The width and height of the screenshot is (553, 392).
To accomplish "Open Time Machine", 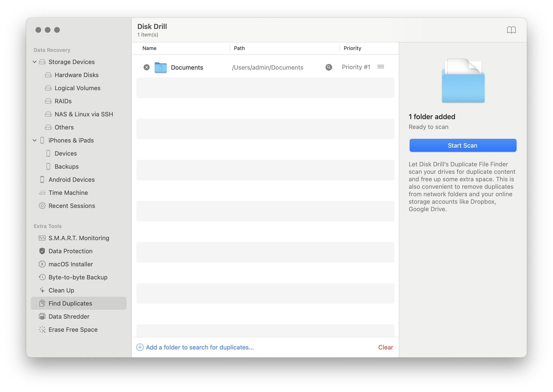I will [x=68, y=193].
